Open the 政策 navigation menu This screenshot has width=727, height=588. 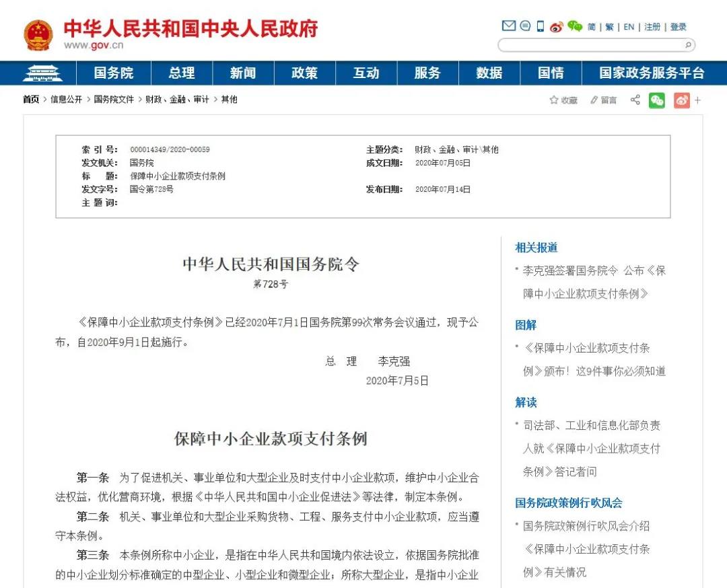coord(304,73)
